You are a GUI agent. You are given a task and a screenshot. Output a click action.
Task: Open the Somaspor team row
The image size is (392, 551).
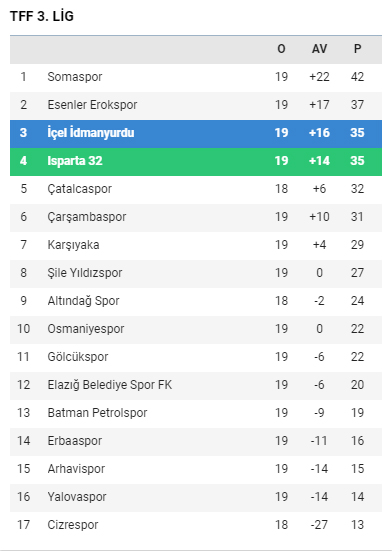click(x=196, y=77)
